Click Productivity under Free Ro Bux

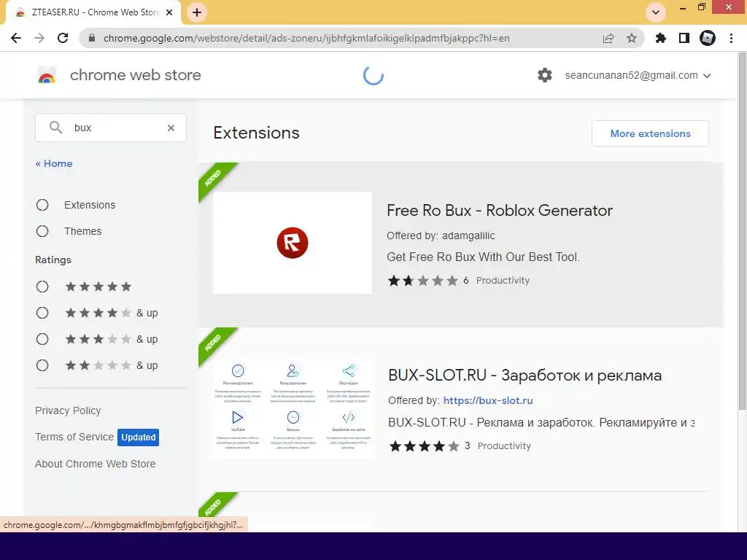(503, 281)
